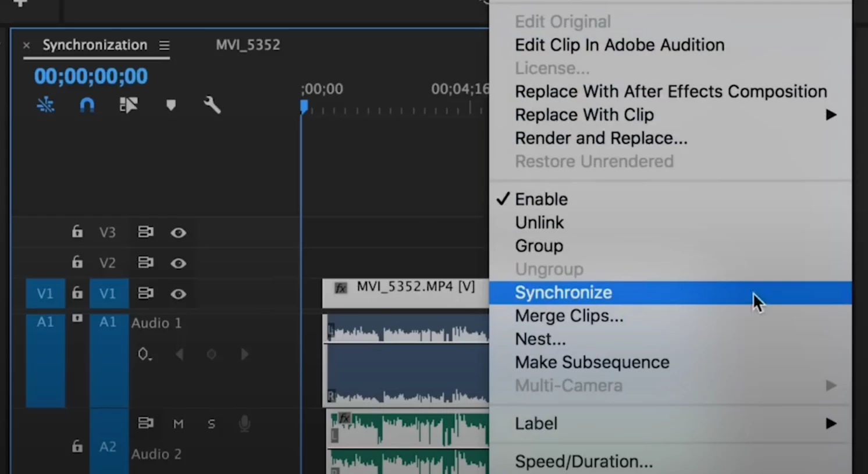Target the V3 track header label
The height and width of the screenshot is (474, 868).
pyautogui.click(x=107, y=232)
